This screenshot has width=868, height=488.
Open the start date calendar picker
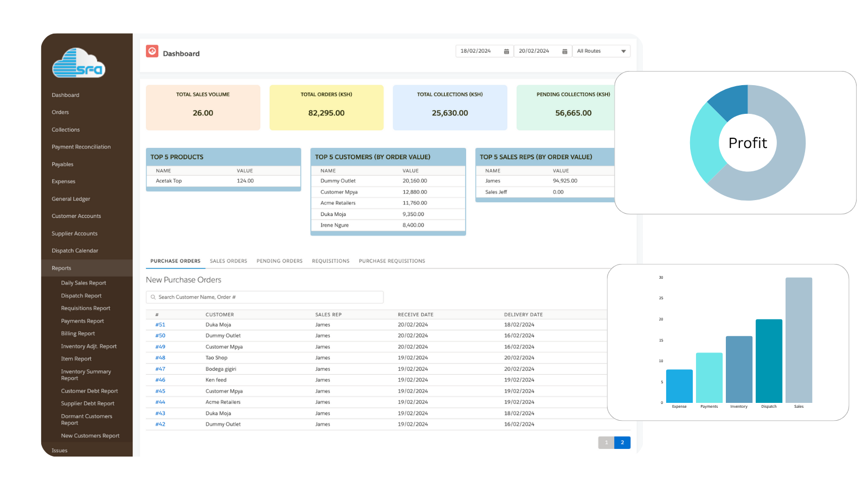(x=506, y=50)
